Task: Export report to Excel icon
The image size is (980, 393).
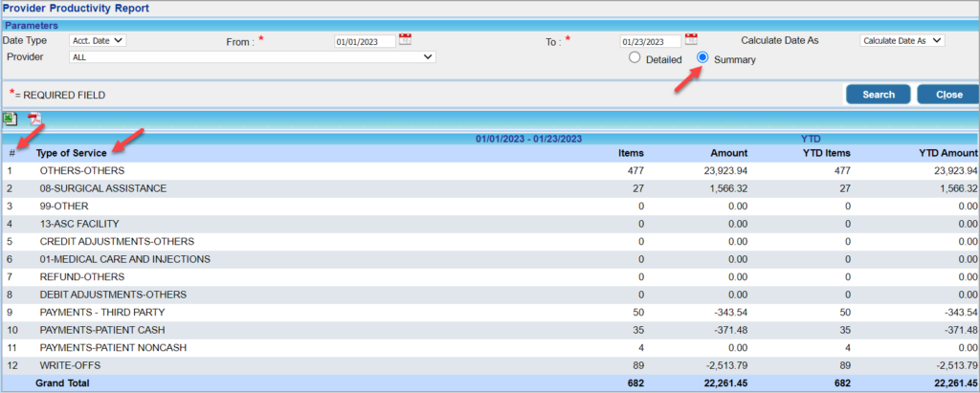Action: pyautogui.click(x=10, y=119)
